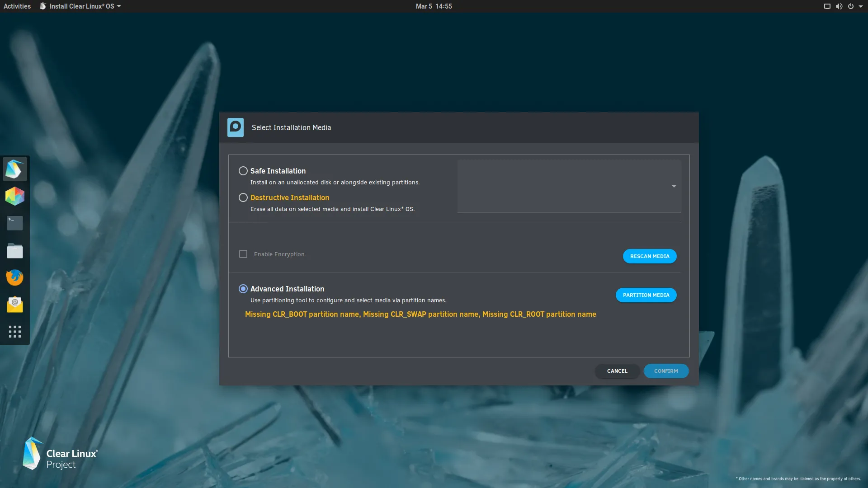868x488 pixels.
Task: Open the Install Clear Linux OS app menu
Action: 80,6
